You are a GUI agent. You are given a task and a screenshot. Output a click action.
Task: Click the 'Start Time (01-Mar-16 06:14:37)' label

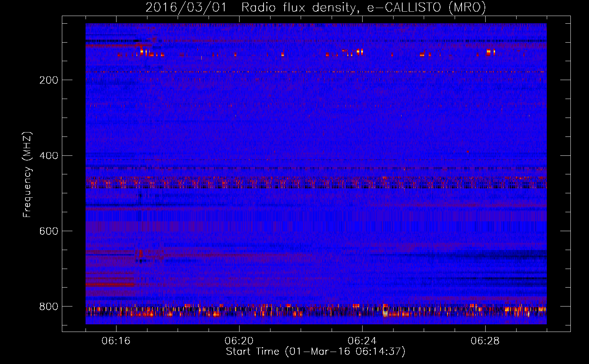(316, 351)
